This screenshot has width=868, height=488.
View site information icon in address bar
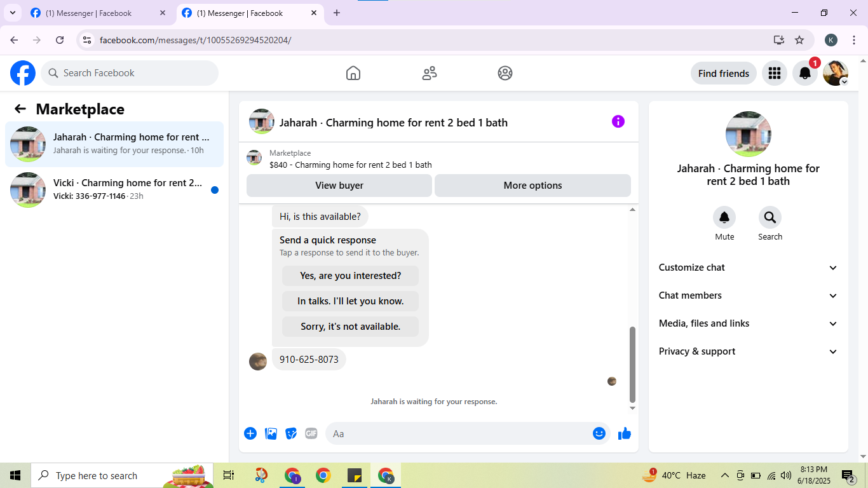pos(88,40)
